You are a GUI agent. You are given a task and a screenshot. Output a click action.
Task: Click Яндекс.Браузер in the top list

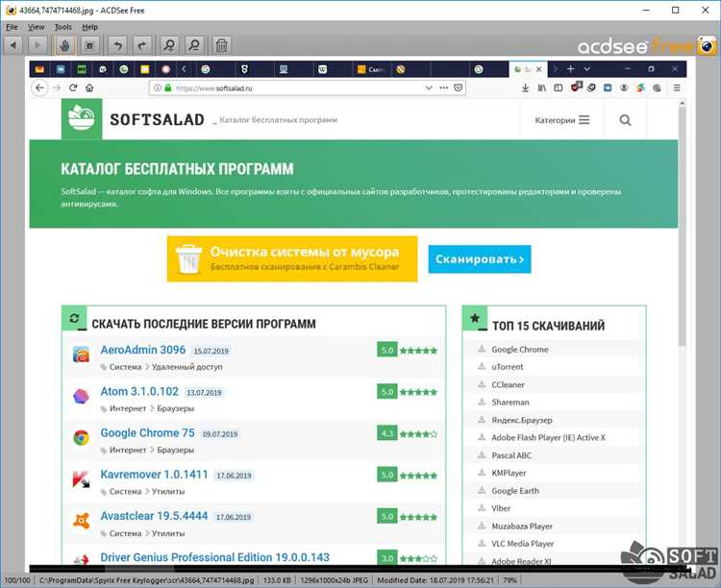(522, 420)
